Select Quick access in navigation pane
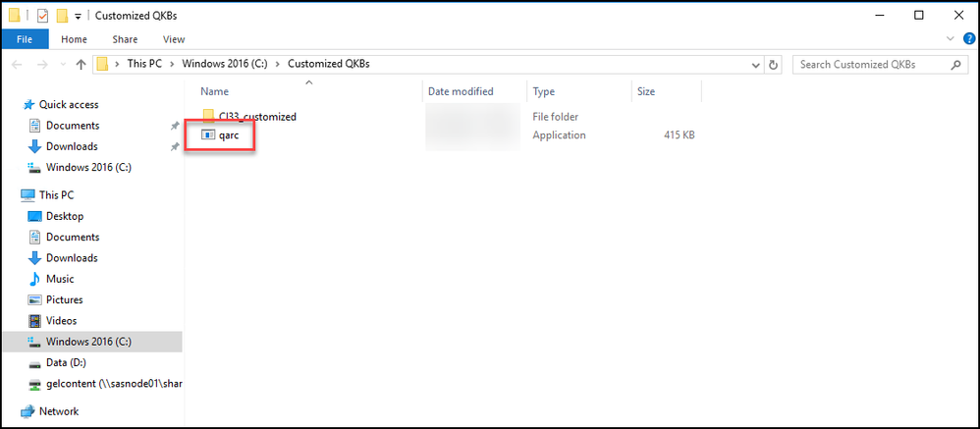 69,104
